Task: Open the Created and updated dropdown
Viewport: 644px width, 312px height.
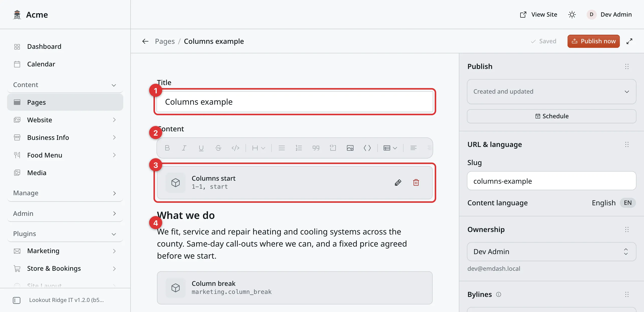Action: (551, 92)
